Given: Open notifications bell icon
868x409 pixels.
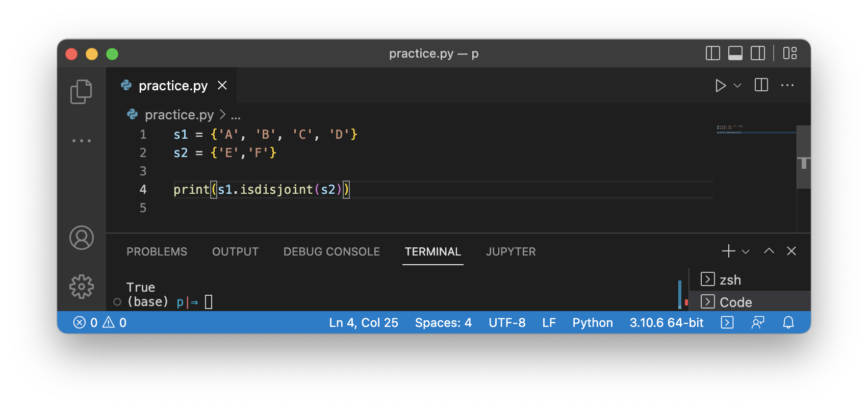Looking at the screenshot, I should pyautogui.click(x=788, y=322).
